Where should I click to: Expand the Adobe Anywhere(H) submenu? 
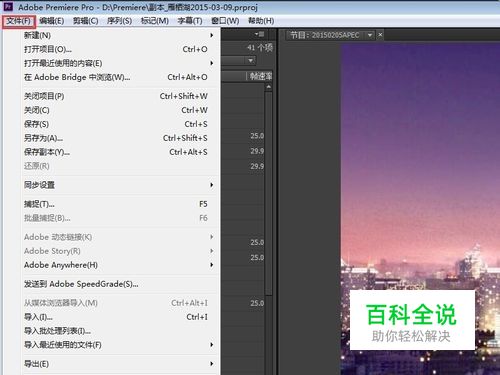(119, 265)
